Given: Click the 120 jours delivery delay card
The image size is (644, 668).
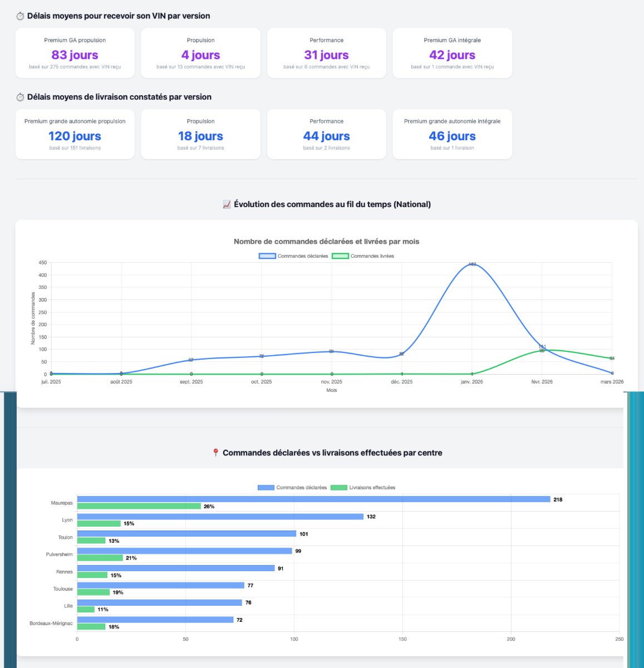Looking at the screenshot, I should pos(75,135).
